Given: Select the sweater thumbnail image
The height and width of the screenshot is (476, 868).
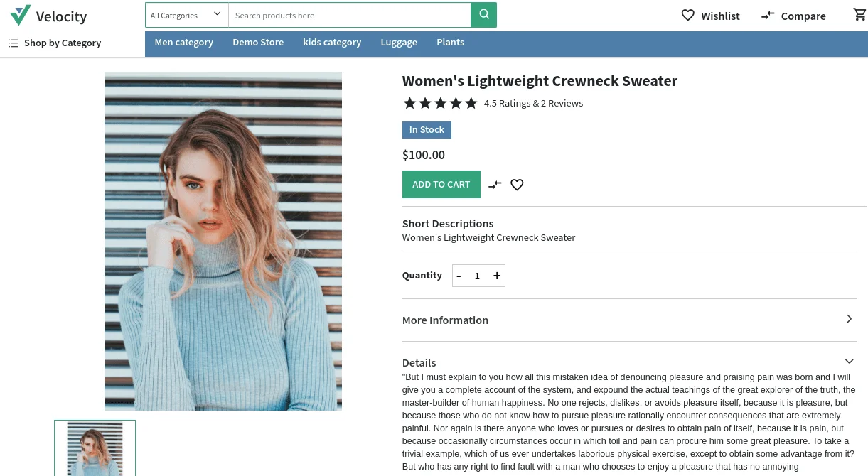Looking at the screenshot, I should tap(95, 448).
